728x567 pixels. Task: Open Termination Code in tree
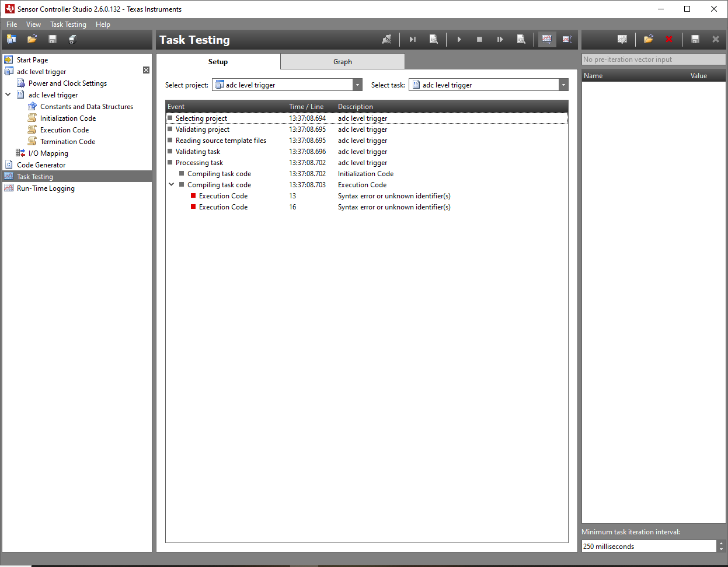point(67,141)
